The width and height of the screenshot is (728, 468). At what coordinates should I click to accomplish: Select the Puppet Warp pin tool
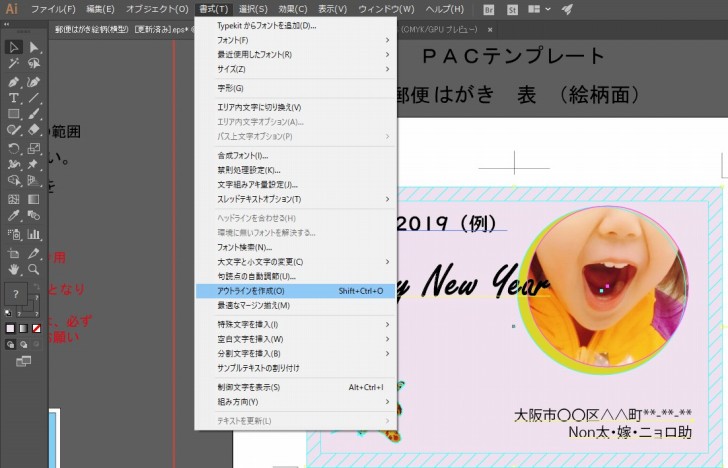click(33, 164)
